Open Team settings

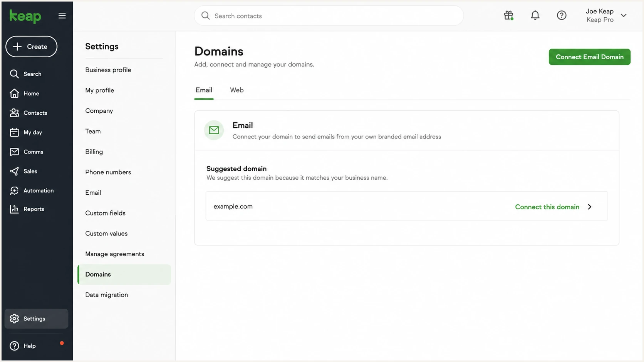pyautogui.click(x=93, y=131)
